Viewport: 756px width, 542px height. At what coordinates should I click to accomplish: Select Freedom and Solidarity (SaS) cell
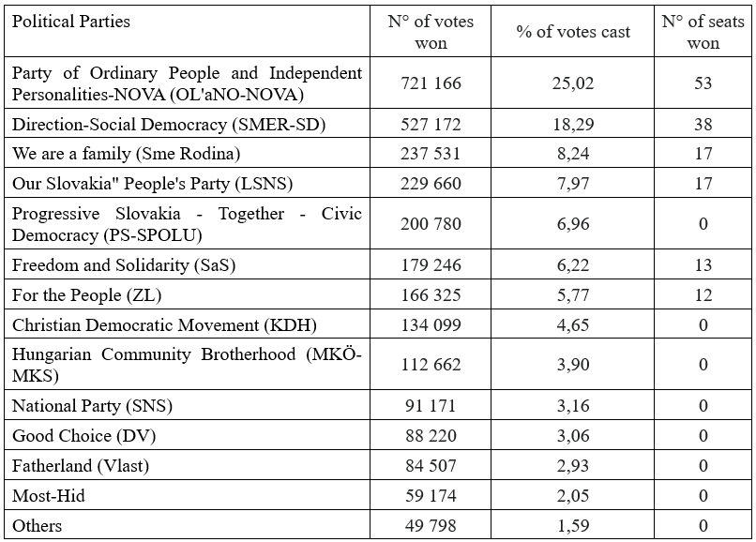187,264
